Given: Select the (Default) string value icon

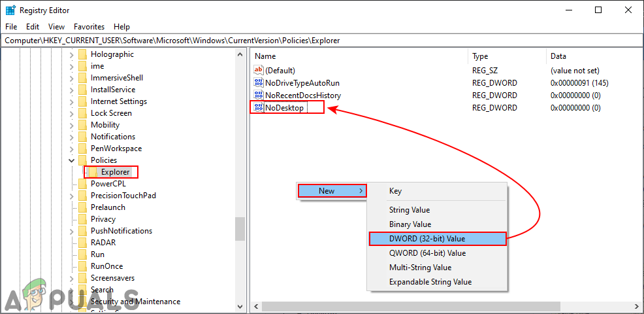Looking at the screenshot, I should [x=259, y=71].
